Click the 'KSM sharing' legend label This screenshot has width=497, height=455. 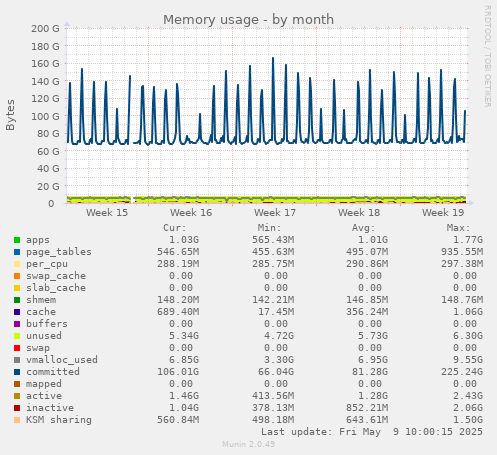pos(59,420)
